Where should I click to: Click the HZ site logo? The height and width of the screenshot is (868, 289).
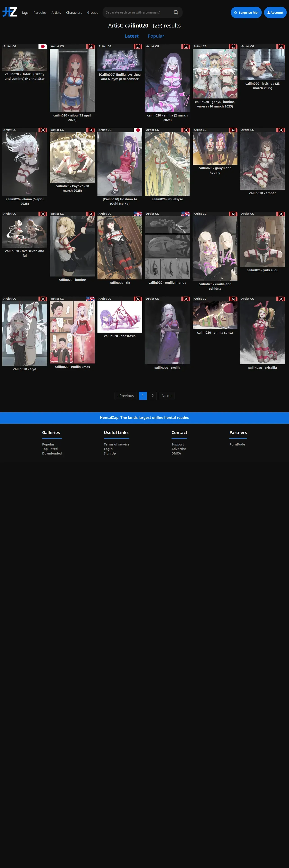point(10,12)
